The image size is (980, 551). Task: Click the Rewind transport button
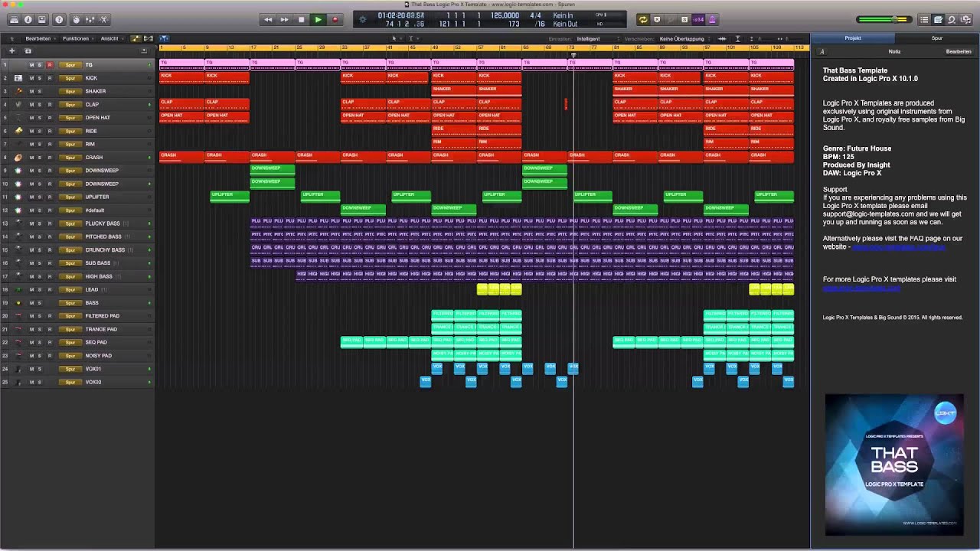point(267,19)
